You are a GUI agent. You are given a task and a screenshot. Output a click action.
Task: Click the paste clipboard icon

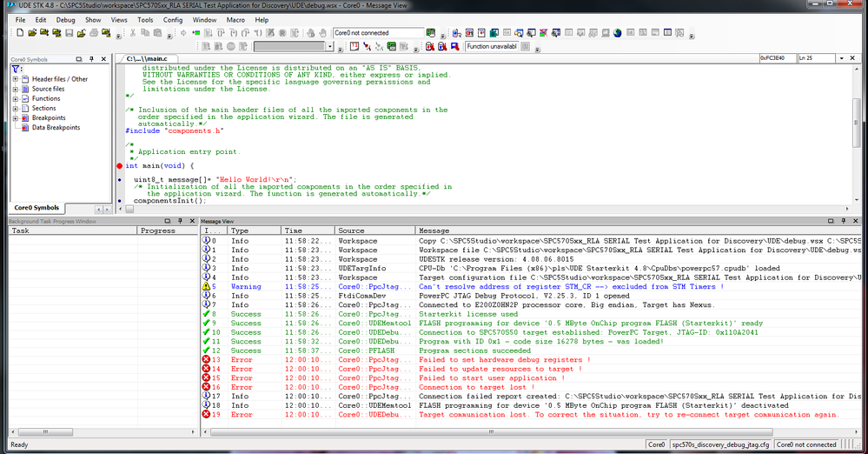(158, 33)
